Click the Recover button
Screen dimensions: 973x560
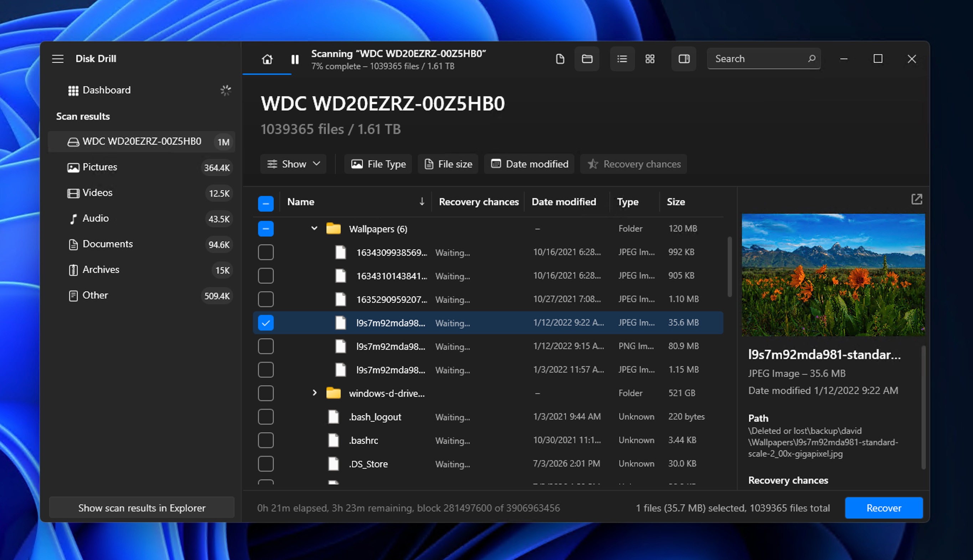(884, 508)
